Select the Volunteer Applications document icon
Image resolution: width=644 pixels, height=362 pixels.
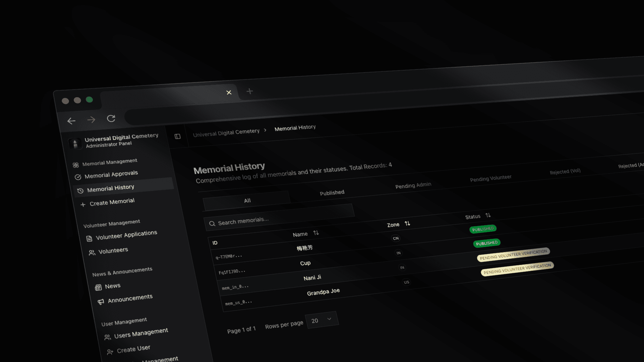click(89, 238)
